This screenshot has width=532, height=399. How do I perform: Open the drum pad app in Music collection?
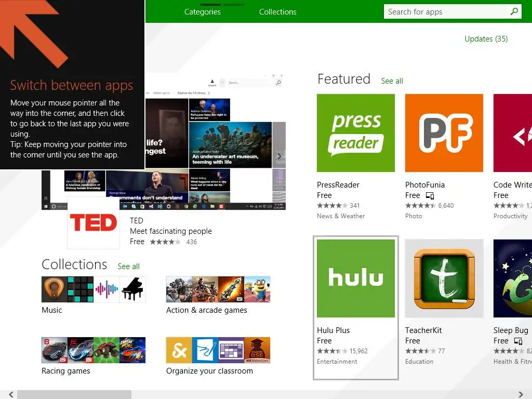(x=81, y=289)
